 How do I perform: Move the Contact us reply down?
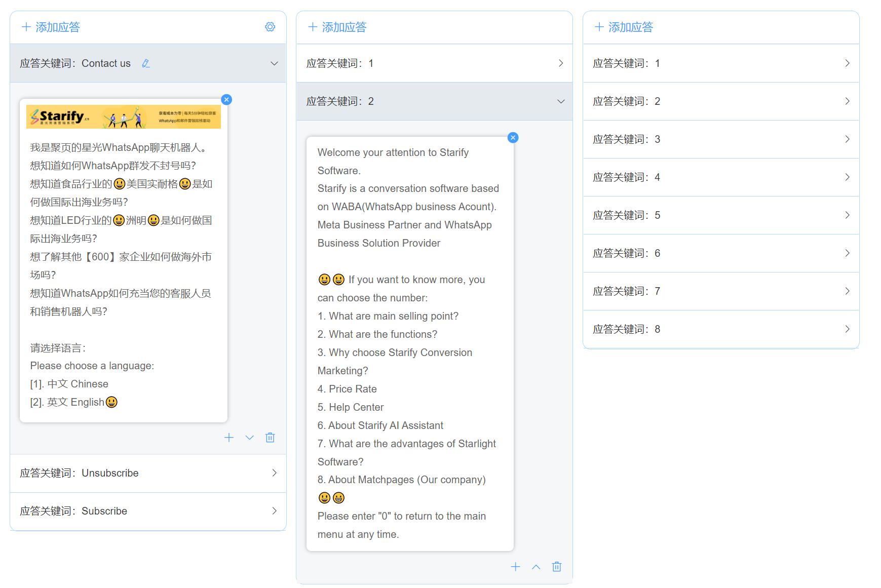coord(249,438)
